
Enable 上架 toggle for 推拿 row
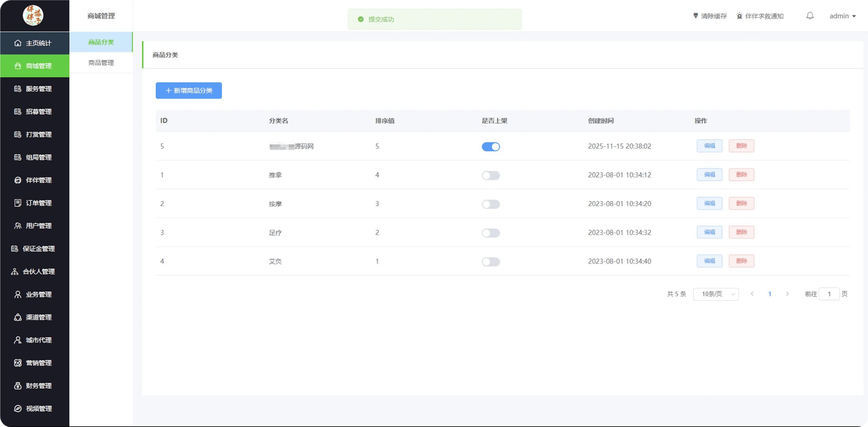point(491,175)
